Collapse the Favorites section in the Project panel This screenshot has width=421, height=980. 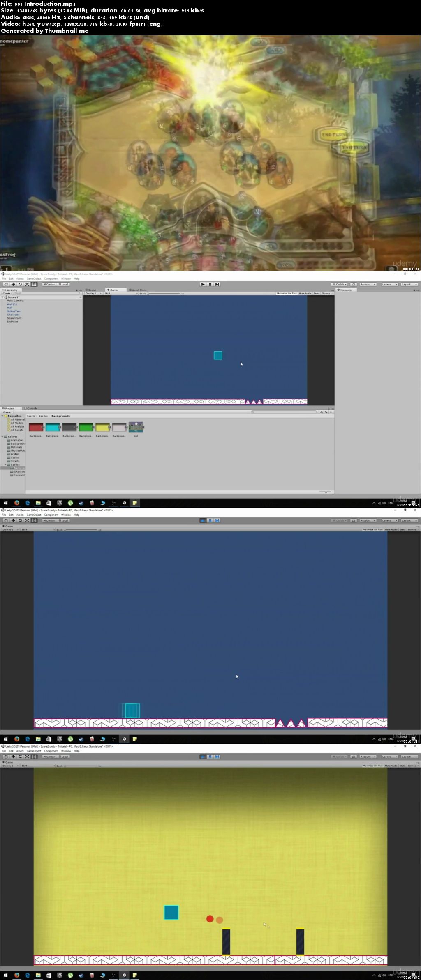coord(3,416)
